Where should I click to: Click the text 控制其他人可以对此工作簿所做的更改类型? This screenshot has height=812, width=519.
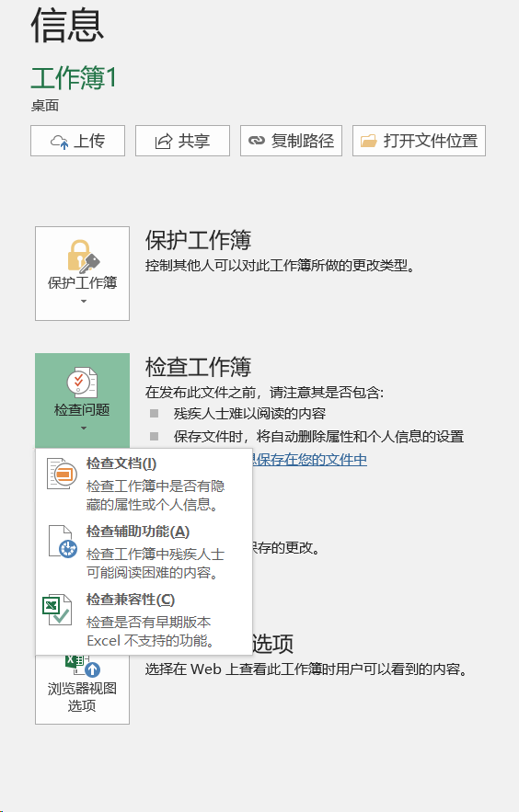pyautogui.click(x=281, y=266)
